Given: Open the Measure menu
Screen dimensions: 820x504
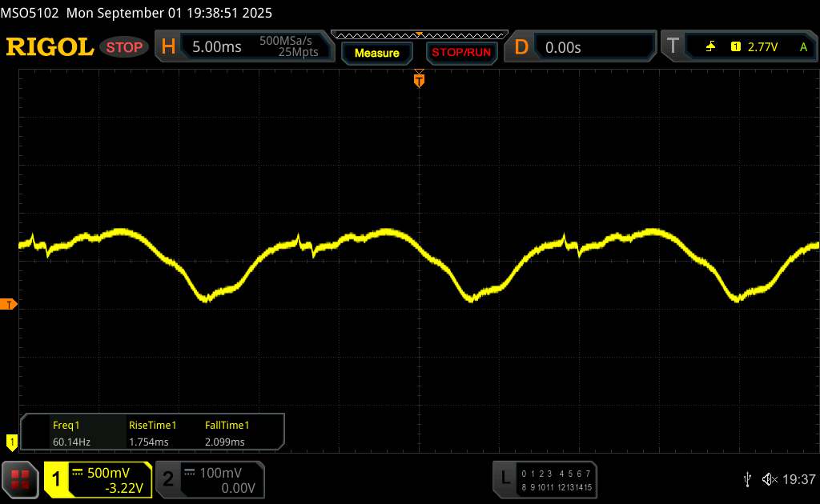Looking at the screenshot, I should point(377,53).
